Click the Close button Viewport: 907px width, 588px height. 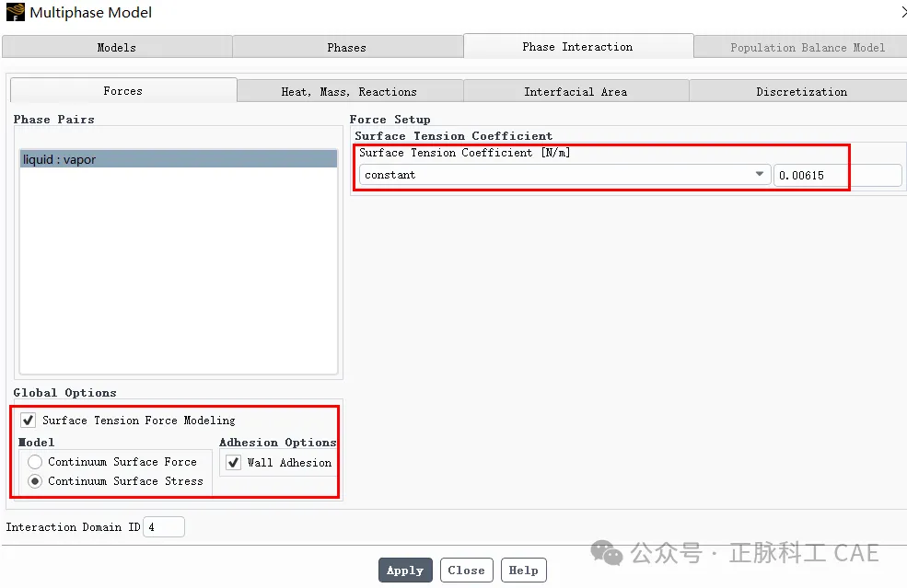[x=466, y=571]
